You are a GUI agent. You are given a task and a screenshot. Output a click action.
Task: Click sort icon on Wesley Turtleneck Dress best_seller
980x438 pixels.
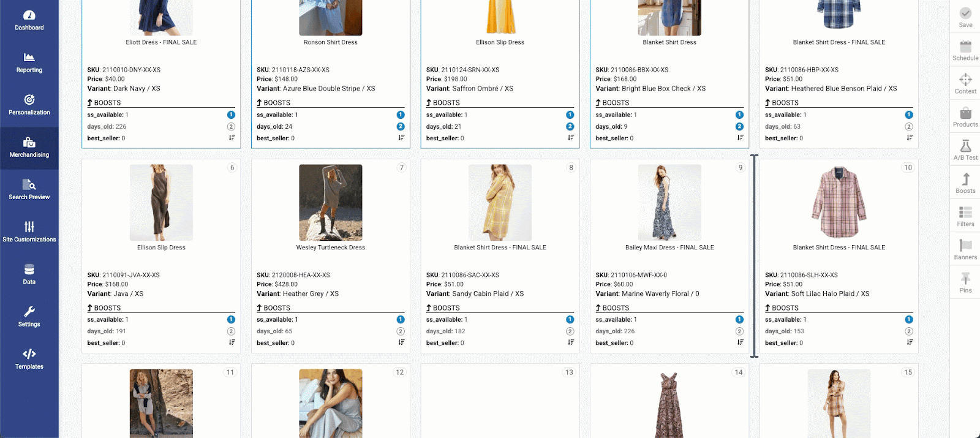pyautogui.click(x=401, y=342)
